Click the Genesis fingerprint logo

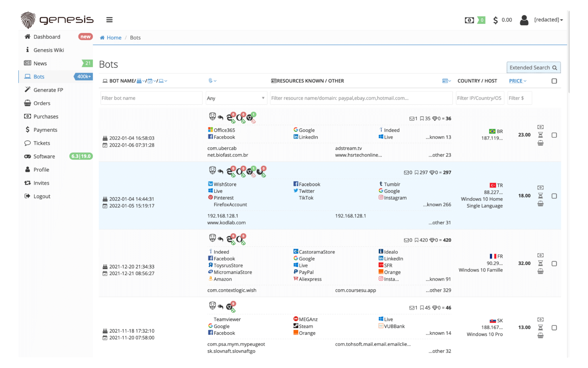[x=28, y=20]
